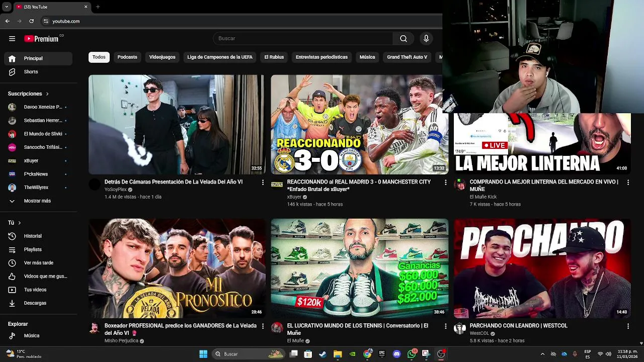
Task: Play MI PRONOSTICO video thumbnail
Action: tap(177, 268)
